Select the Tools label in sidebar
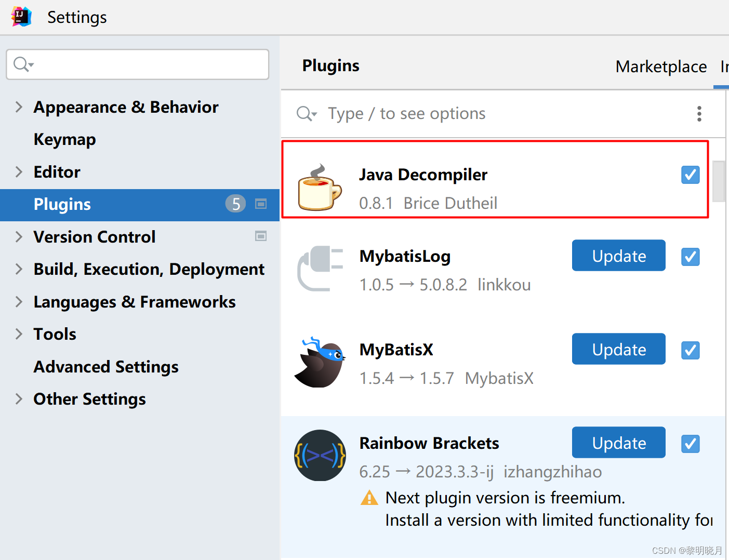Image resolution: width=729 pixels, height=560 pixels. click(55, 334)
